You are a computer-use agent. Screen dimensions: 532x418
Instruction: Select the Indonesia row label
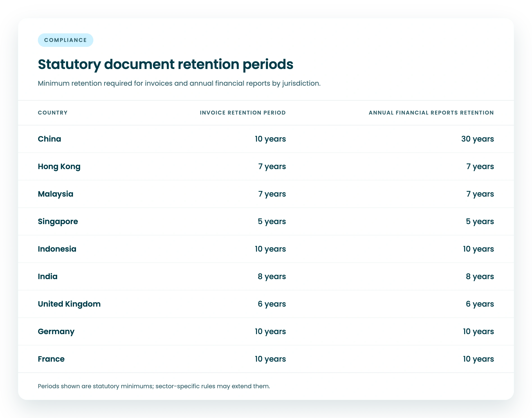[x=57, y=249]
